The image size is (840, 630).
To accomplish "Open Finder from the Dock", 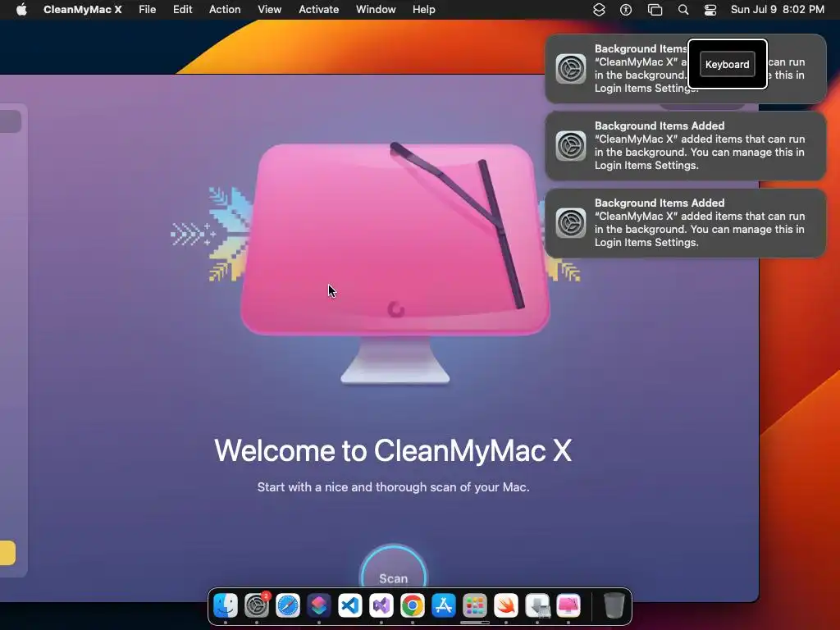I will tap(226, 606).
